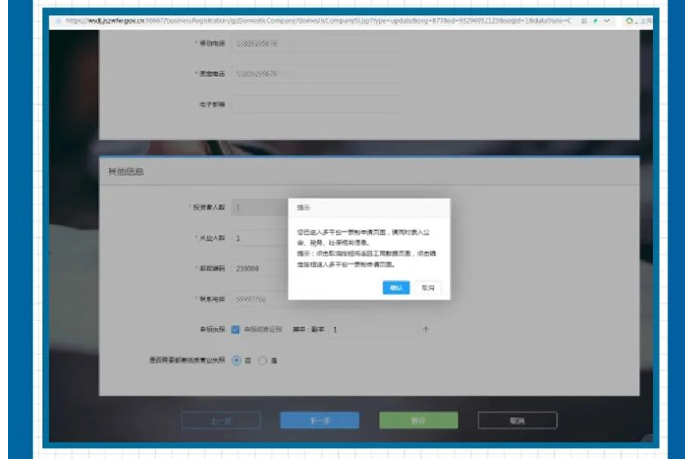Click the 移动电话 input field
The height and width of the screenshot is (459, 693).
[317, 43]
